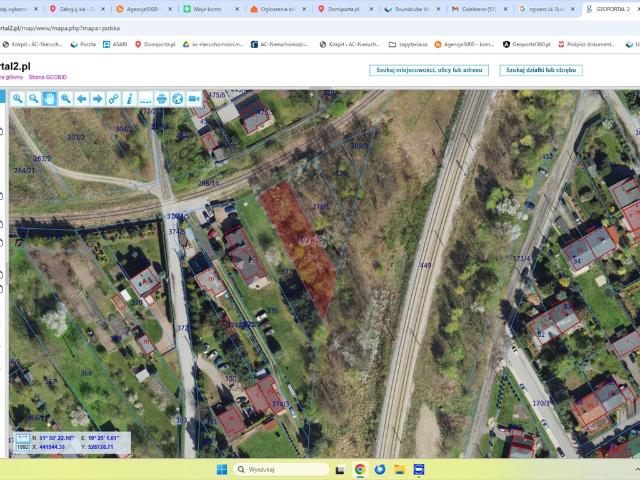This screenshot has height=480, width=640.
Task: Open Google Chrome from the taskbar
Action: click(x=360, y=469)
